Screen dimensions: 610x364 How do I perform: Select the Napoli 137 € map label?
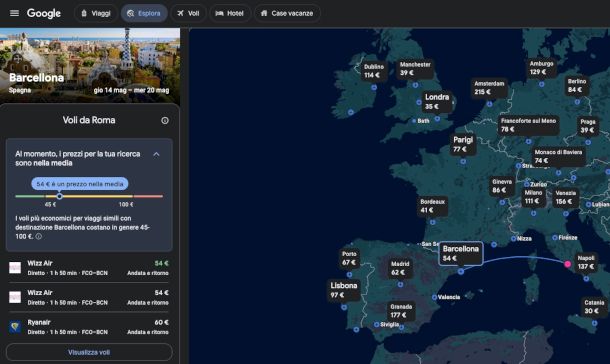pos(586,262)
